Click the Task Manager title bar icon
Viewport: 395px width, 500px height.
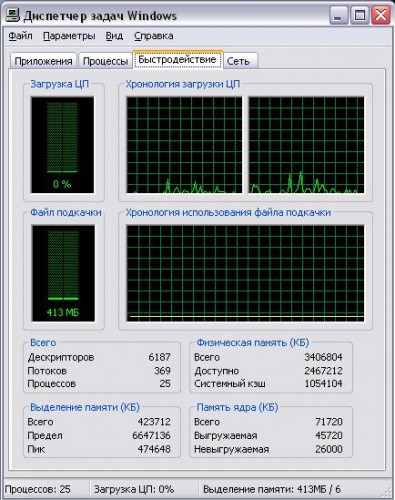(13, 15)
